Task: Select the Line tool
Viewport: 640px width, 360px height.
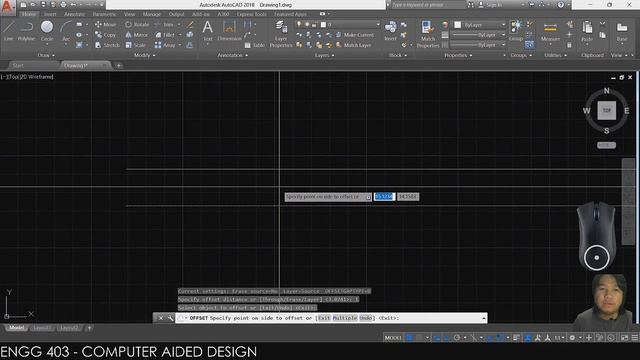Action: (8, 31)
